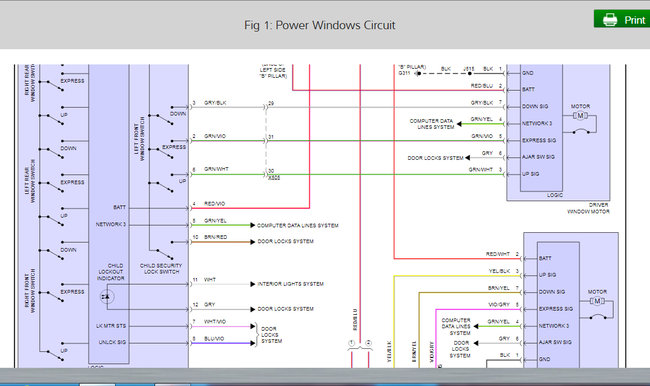Click the 'BRN/YEL' horizontal wire label at pin 7
This screenshot has height=386, width=650.
pyautogui.click(x=499, y=288)
